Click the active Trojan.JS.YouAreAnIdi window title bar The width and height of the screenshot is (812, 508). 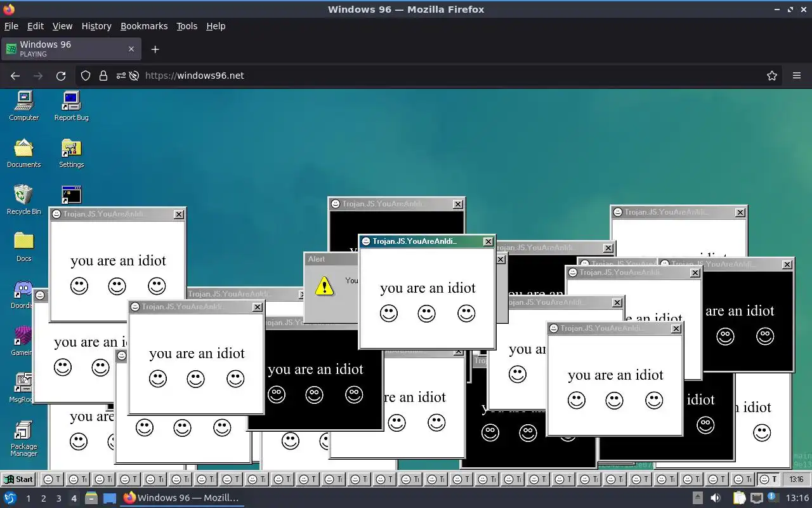tap(427, 241)
